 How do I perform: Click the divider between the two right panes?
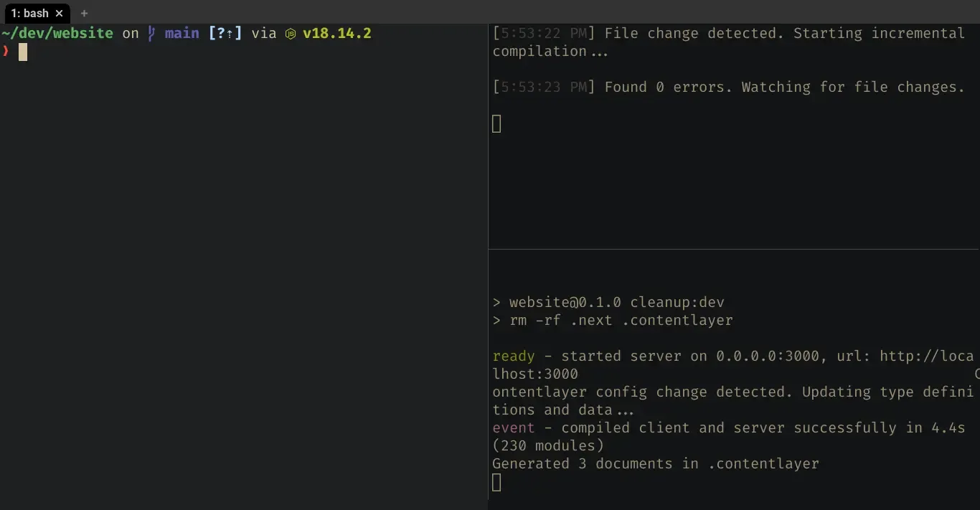(x=733, y=247)
